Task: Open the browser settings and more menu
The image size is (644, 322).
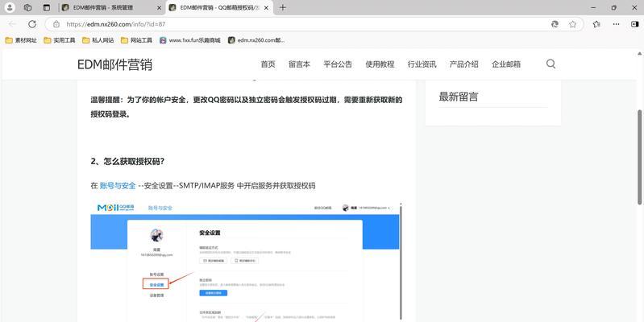Action: [616, 24]
